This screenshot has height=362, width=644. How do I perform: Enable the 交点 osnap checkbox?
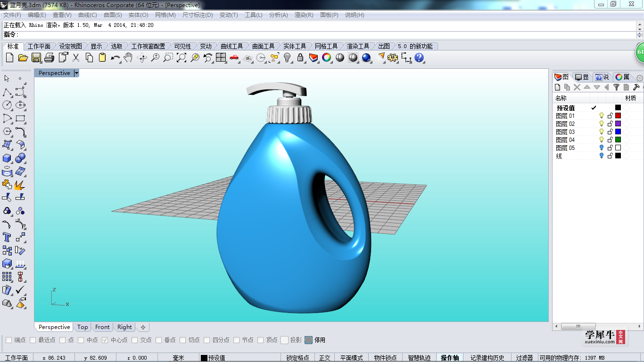pos(135,340)
